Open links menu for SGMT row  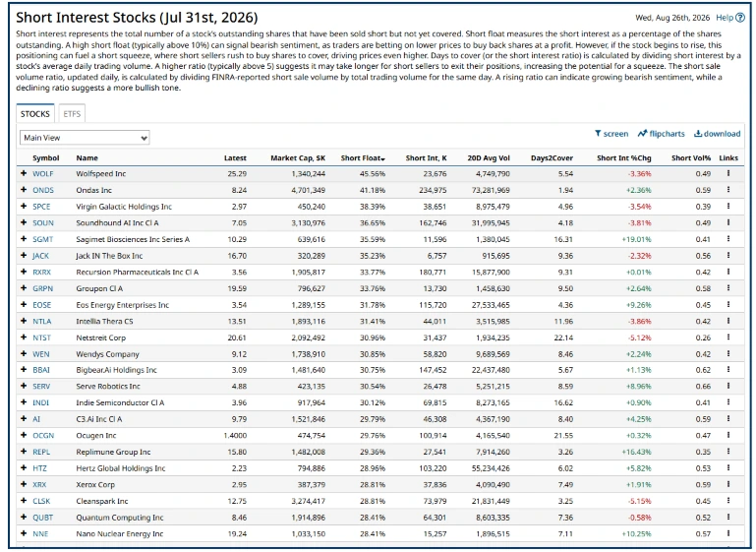coord(728,239)
